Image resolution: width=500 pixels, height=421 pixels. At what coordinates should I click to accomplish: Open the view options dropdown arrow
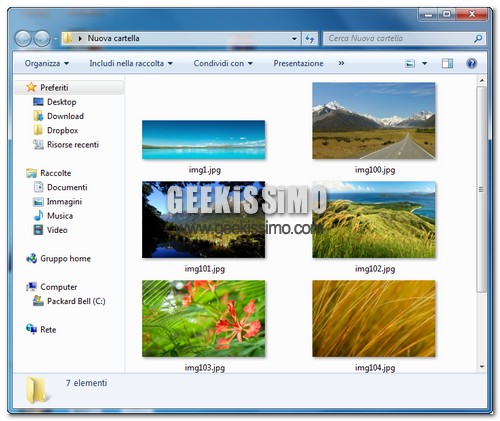[425, 63]
